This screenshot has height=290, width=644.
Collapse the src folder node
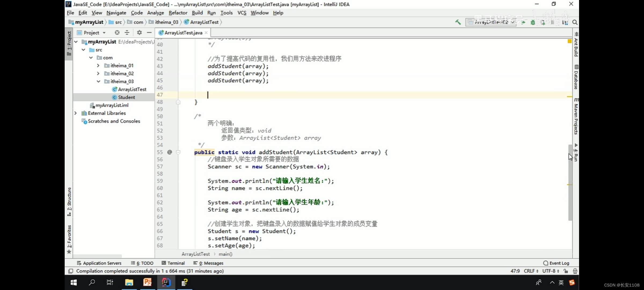[83, 50]
